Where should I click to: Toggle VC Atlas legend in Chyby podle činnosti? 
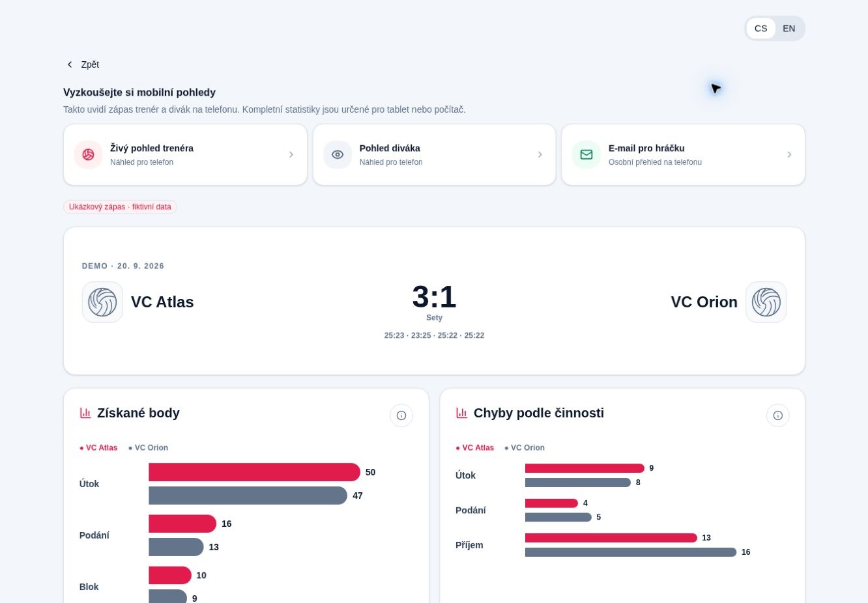coord(475,448)
